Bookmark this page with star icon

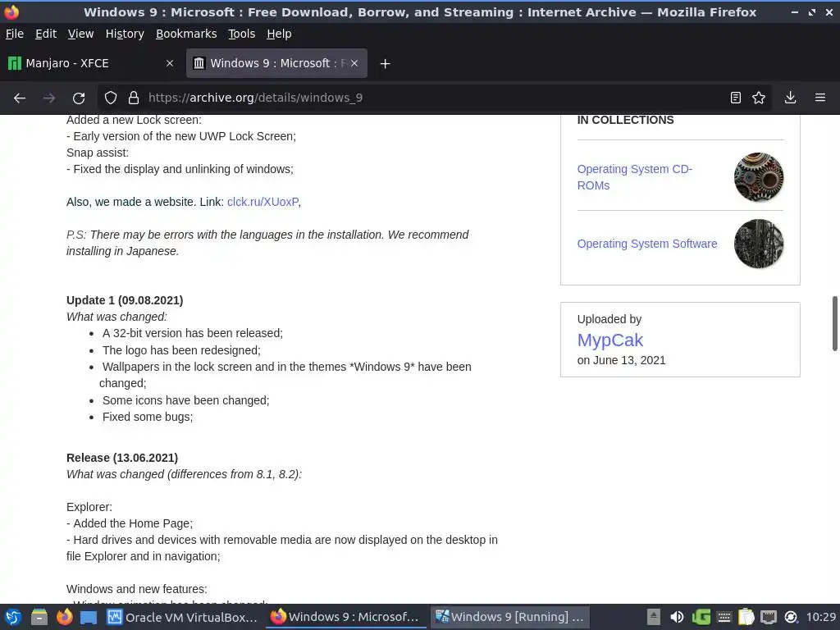click(759, 98)
